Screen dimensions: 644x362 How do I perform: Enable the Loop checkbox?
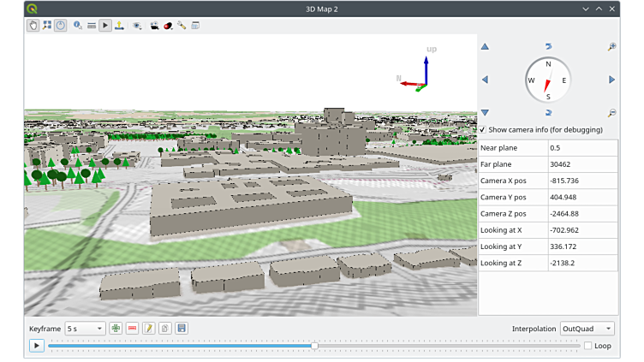[587, 346]
